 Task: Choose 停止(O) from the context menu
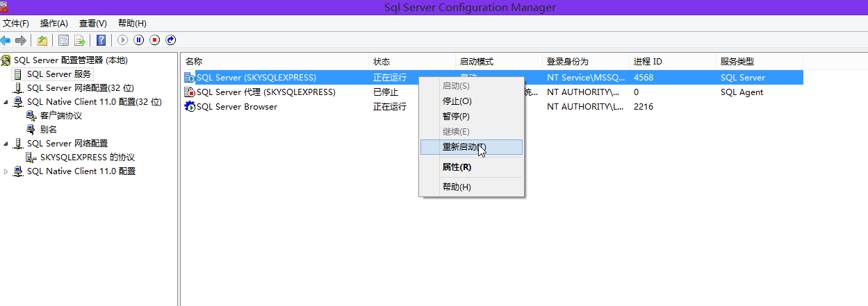coord(471,101)
